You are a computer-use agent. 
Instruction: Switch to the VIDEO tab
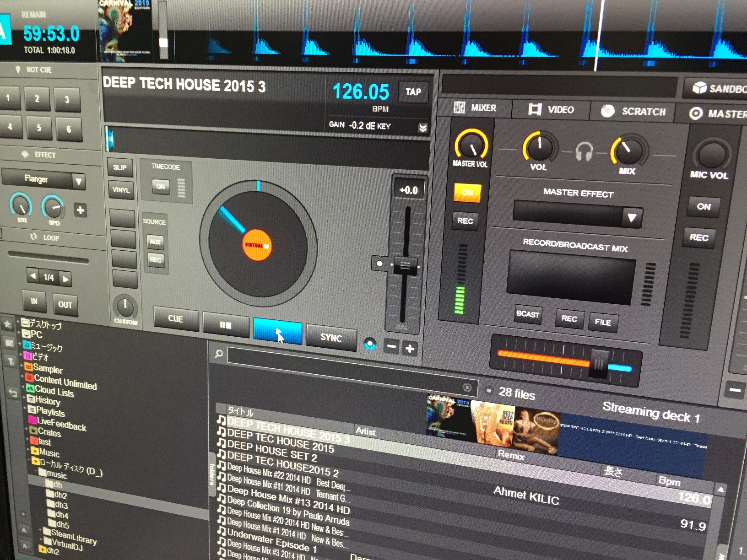[551, 109]
